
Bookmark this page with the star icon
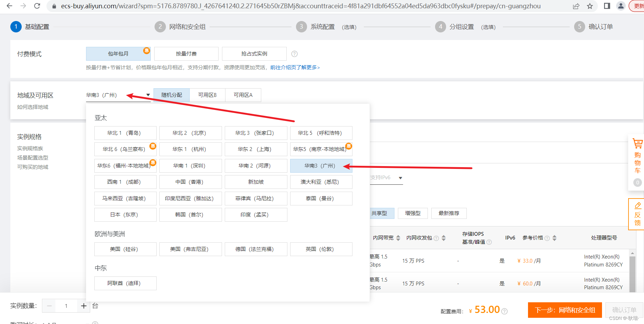tap(590, 6)
